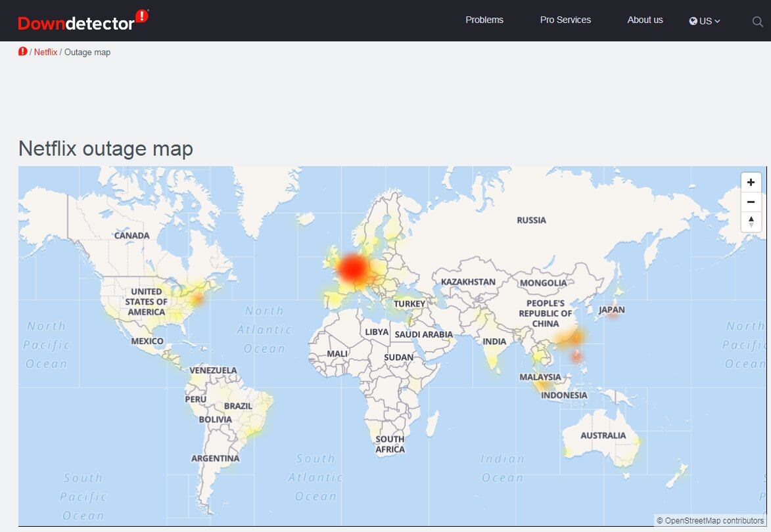Zoom in on the outage map
The image size is (771, 532).
pyautogui.click(x=751, y=183)
